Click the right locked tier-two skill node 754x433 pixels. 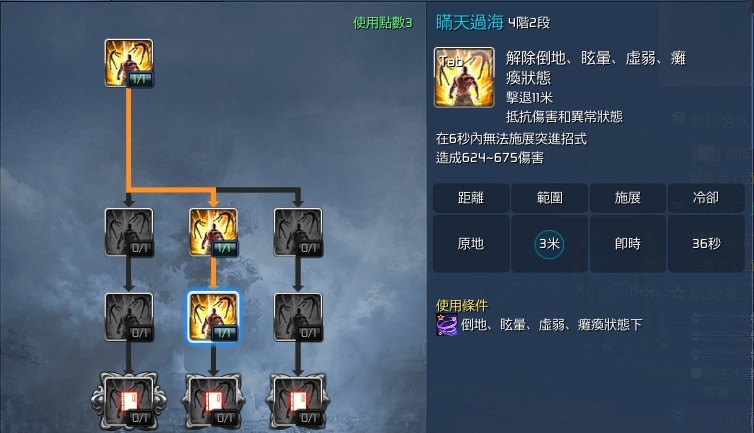[x=298, y=232]
